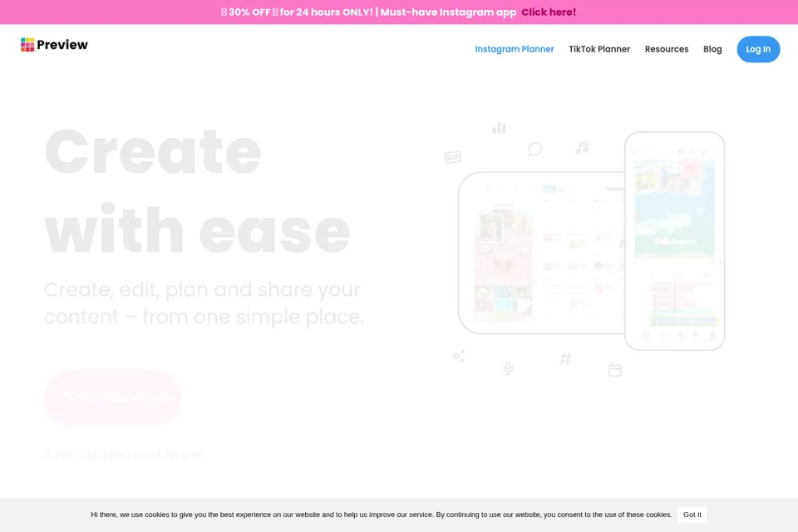Click the bar chart analytics icon
Viewport: 798px width, 532px height.
499,128
